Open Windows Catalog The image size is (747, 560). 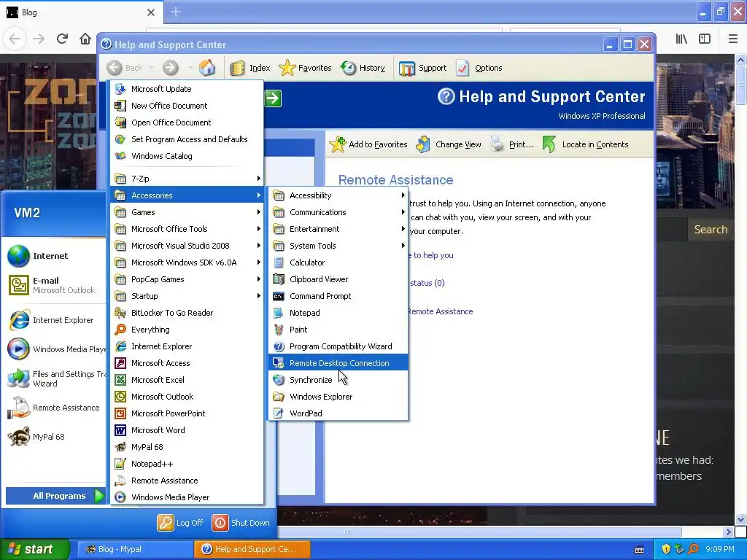(x=187, y=156)
